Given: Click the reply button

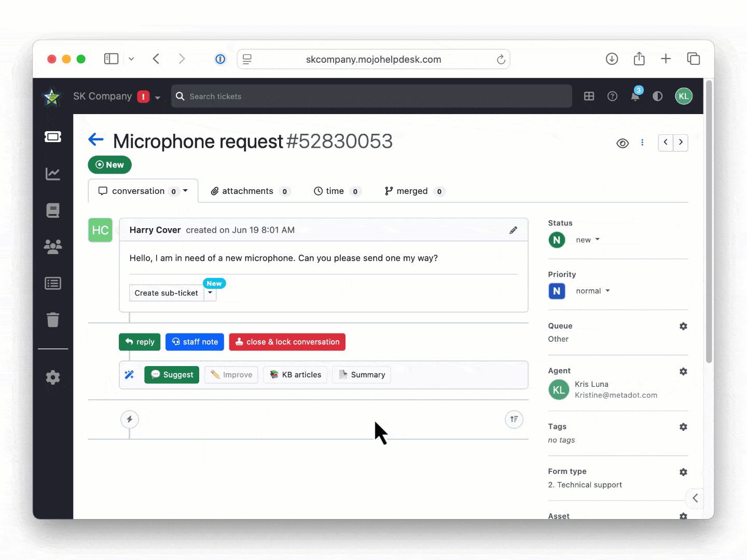Looking at the screenshot, I should [139, 342].
